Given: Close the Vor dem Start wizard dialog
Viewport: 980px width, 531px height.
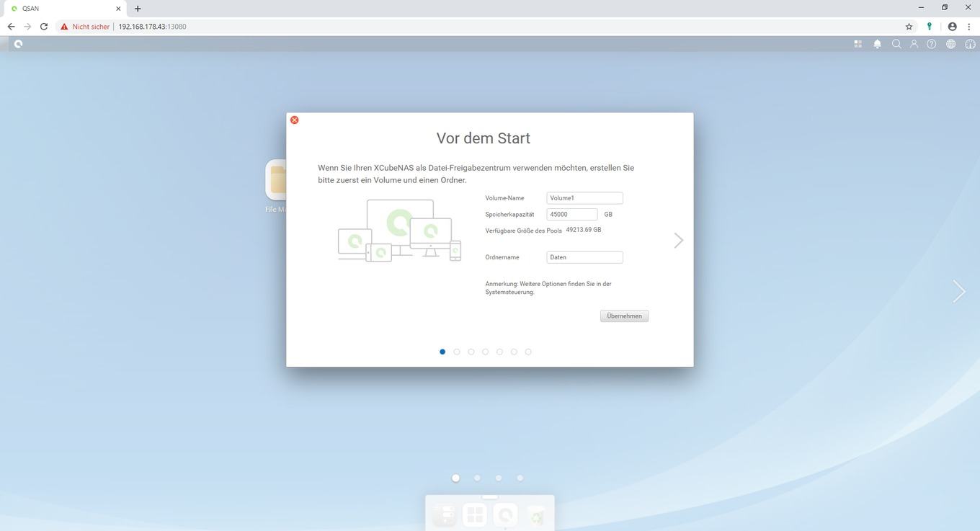Looking at the screenshot, I should tap(294, 120).
